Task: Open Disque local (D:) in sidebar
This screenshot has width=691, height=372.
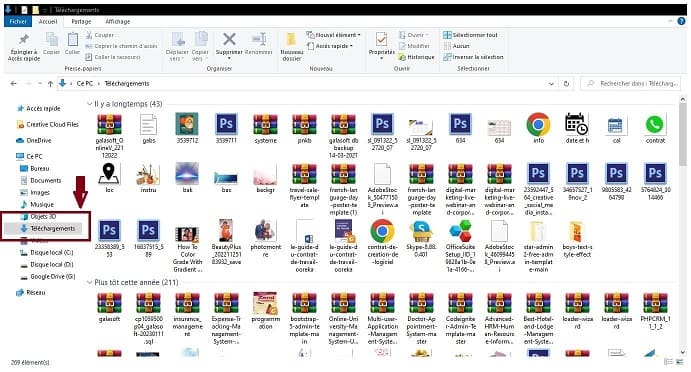Action: coord(47,264)
